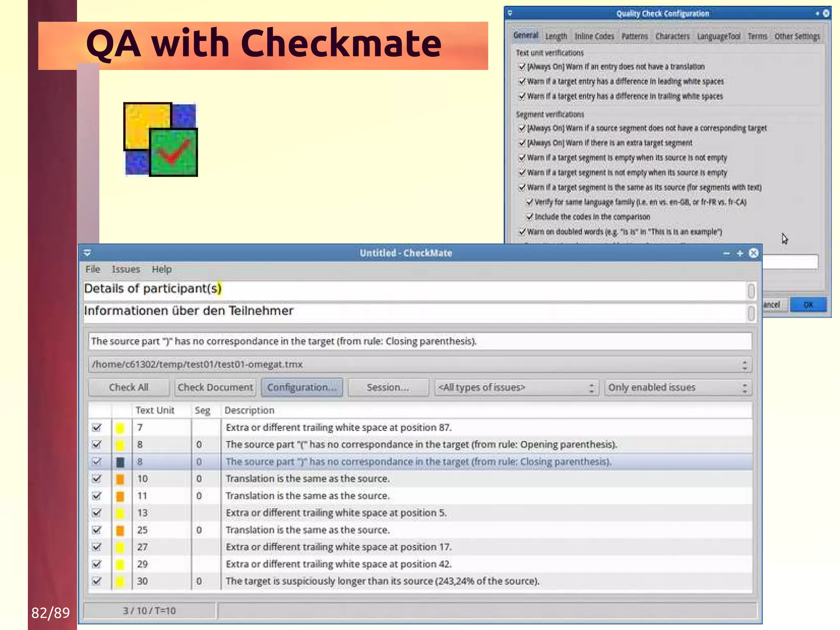The image size is (840, 630).
Task: Open the '<All types of issues>' filter dropdown
Action: (517, 387)
